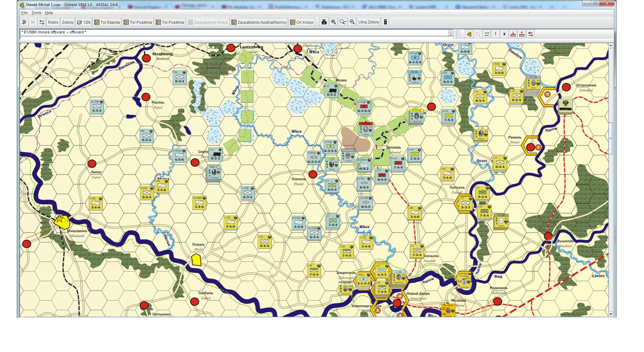Click the icon right of Ukryj Żetony
The image size is (644, 352).
pos(386,22)
